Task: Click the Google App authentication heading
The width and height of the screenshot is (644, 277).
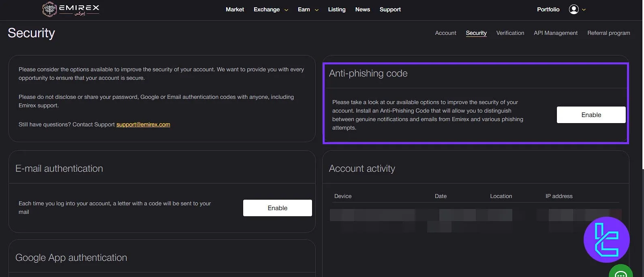Action: pyautogui.click(x=71, y=258)
